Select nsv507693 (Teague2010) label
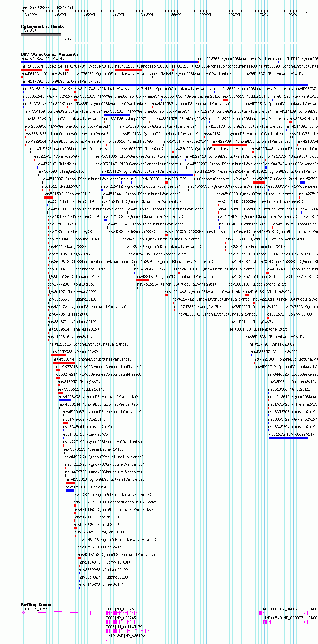 pos(61,171)
